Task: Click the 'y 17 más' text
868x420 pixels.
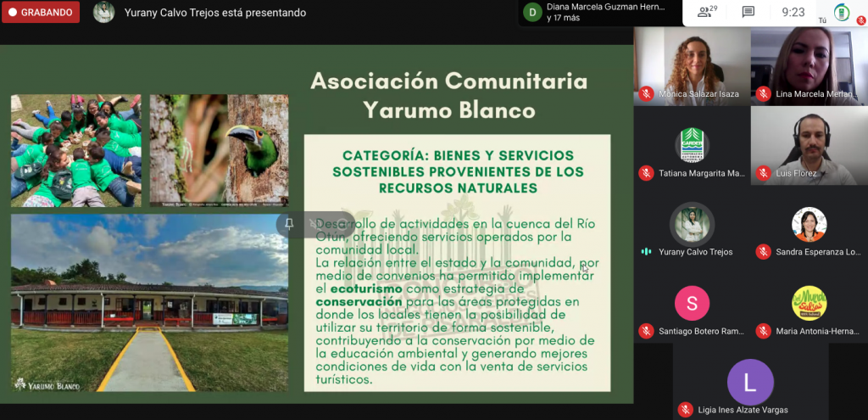Action: click(x=564, y=18)
